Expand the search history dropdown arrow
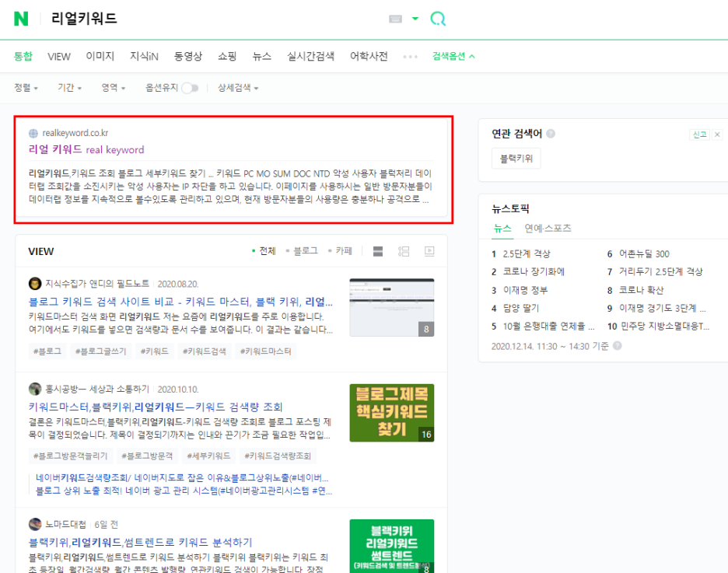The image size is (728, 573). coord(415,19)
